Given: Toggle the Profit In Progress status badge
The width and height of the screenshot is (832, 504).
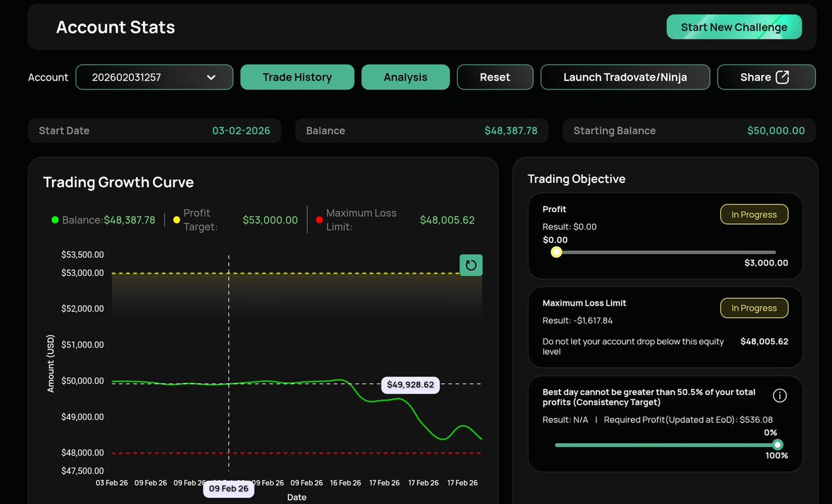Looking at the screenshot, I should [x=754, y=214].
